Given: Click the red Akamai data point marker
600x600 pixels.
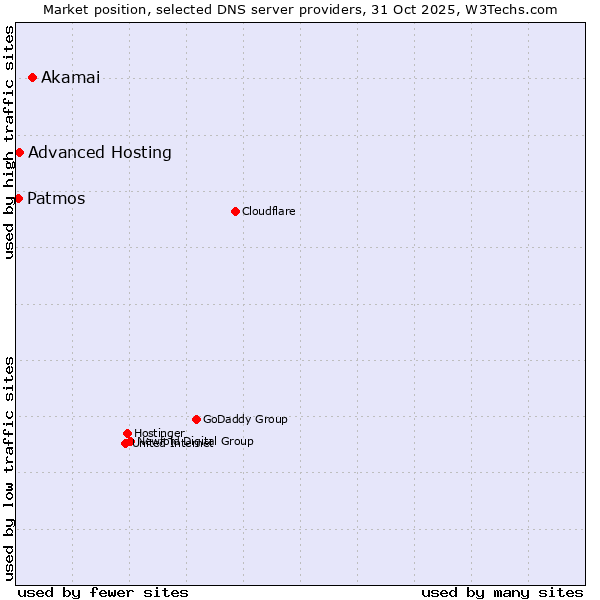Looking at the screenshot, I should tap(32, 78).
